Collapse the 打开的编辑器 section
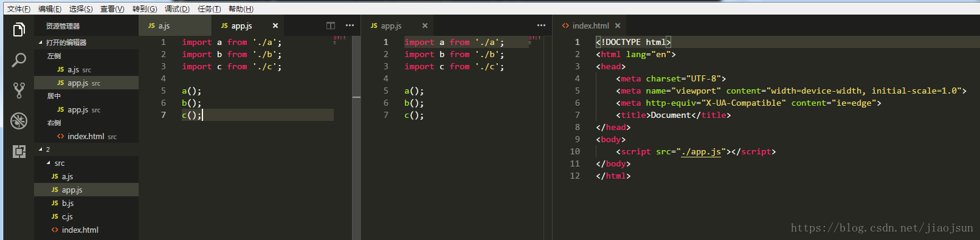 (x=86, y=43)
